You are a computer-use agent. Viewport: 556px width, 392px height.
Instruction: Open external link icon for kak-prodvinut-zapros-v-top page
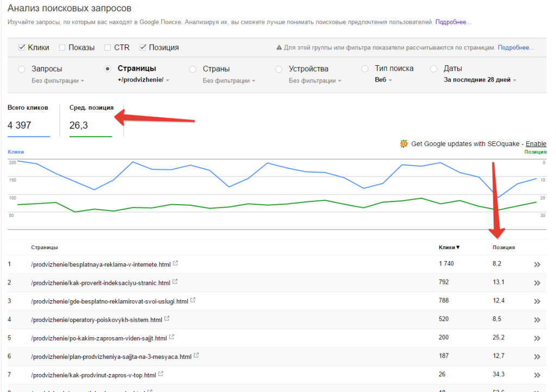[161, 374]
